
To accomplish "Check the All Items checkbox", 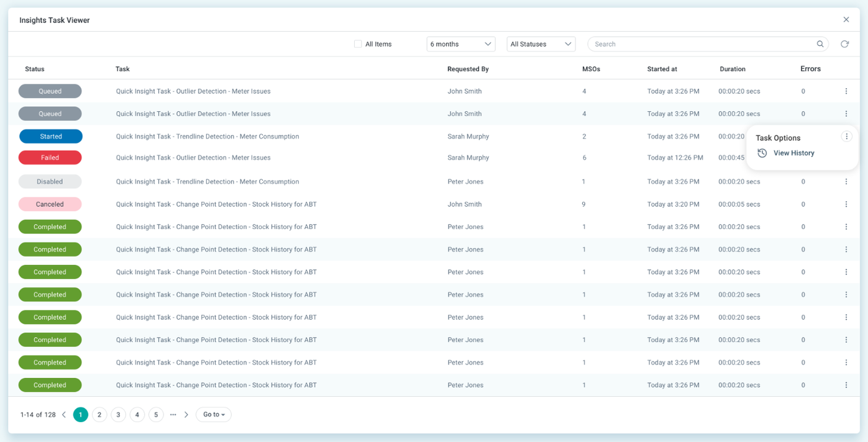I will [x=358, y=44].
